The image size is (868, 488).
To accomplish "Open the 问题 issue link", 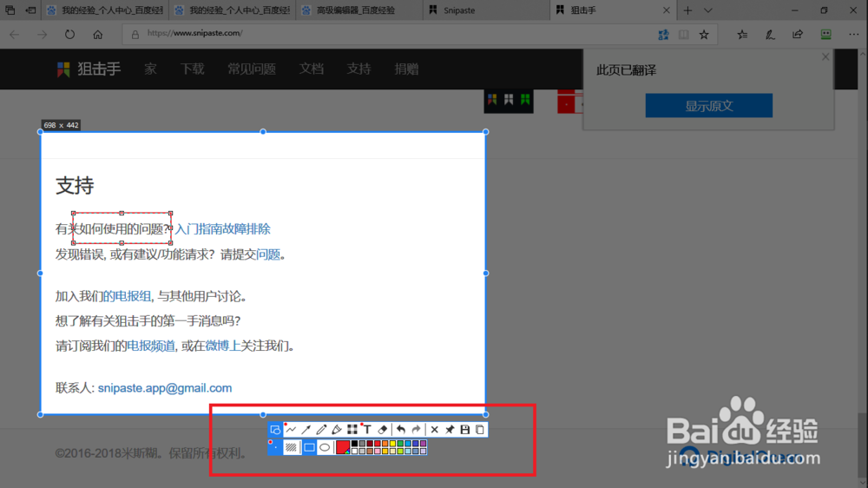I will (268, 254).
